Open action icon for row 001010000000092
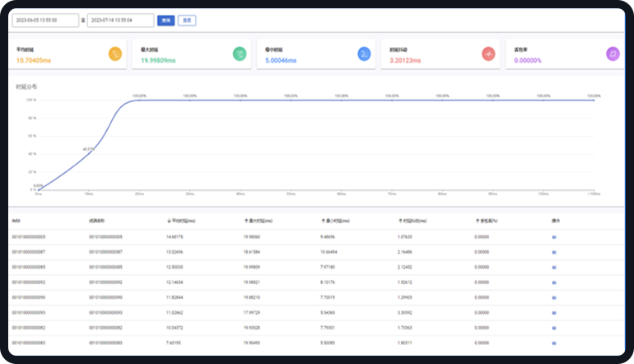 click(554, 282)
